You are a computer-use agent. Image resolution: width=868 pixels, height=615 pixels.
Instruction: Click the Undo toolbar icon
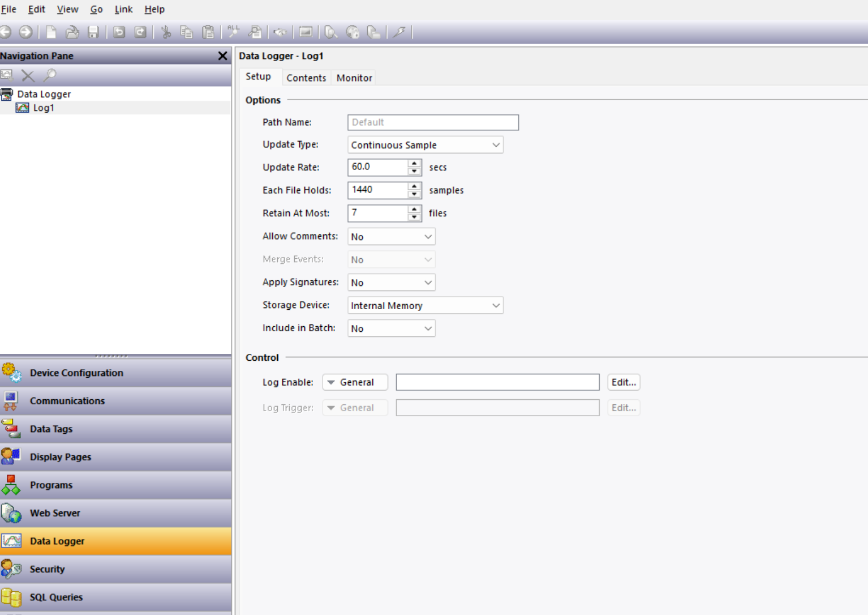point(119,32)
